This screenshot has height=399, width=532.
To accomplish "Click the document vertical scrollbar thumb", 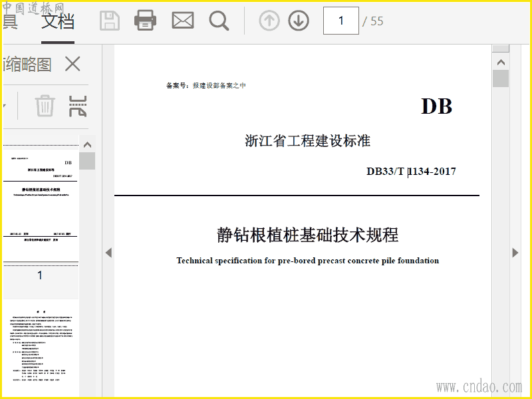I will pos(500,78).
